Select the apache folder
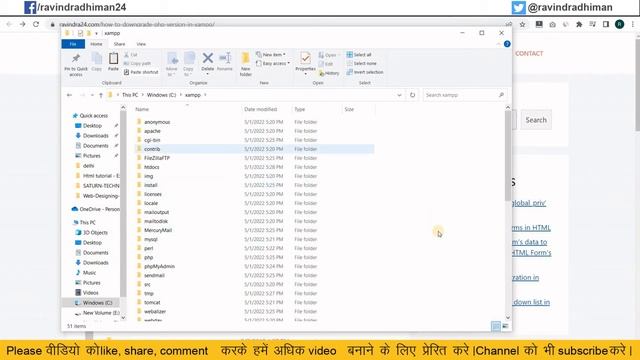Viewport: 640px width, 360px height. (152, 131)
